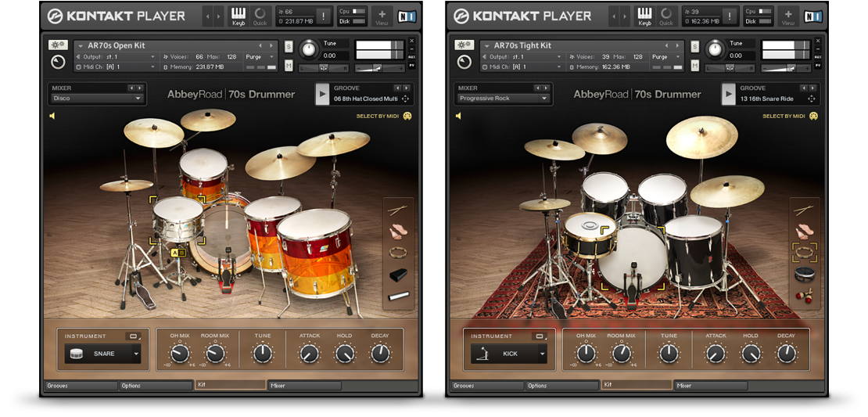Image resolution: width=868 pixels, height=417 pixels.
Task: Switch to Mixer tab in Open Kit
Action: 304,386
